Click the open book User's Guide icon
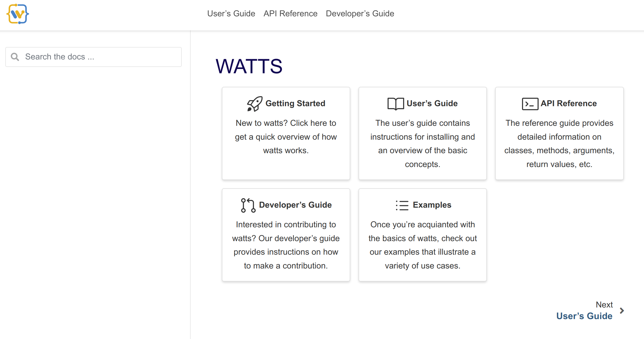 [396, 104]
